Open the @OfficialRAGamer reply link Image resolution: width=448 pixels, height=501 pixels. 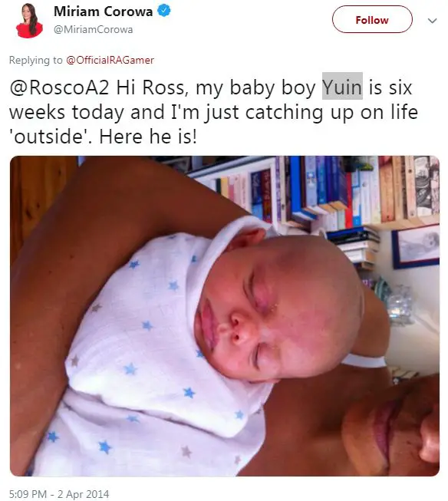point(110,60)
